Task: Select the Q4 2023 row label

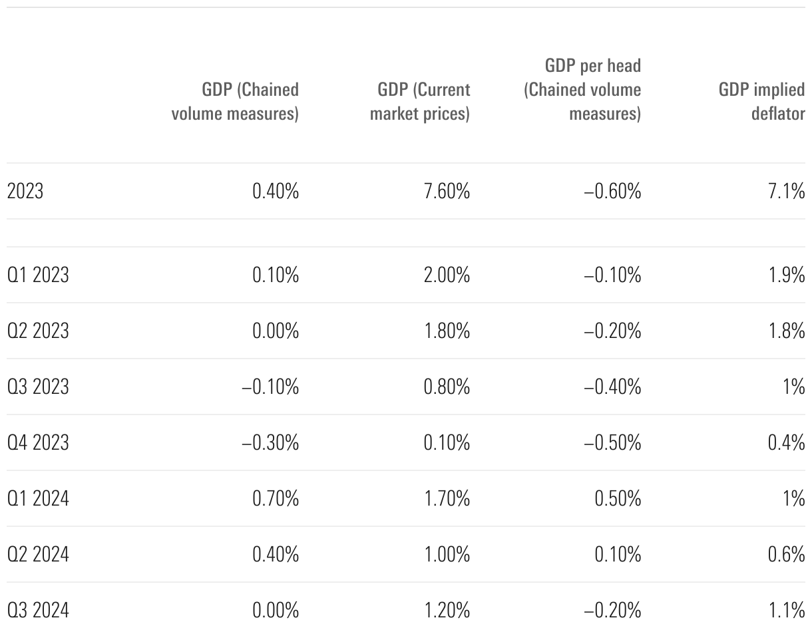Action: click(x=38, y=443)
